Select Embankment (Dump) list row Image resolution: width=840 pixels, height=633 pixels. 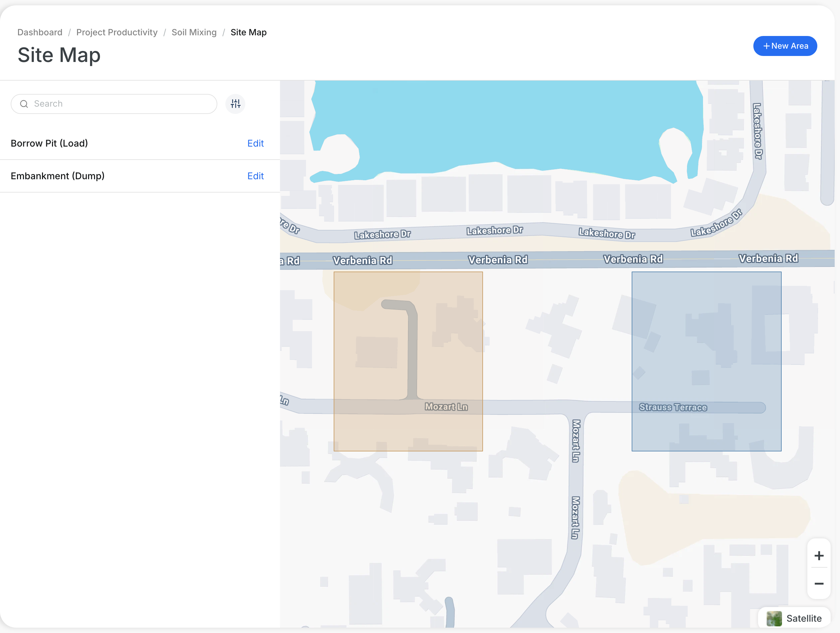[140, 176]
